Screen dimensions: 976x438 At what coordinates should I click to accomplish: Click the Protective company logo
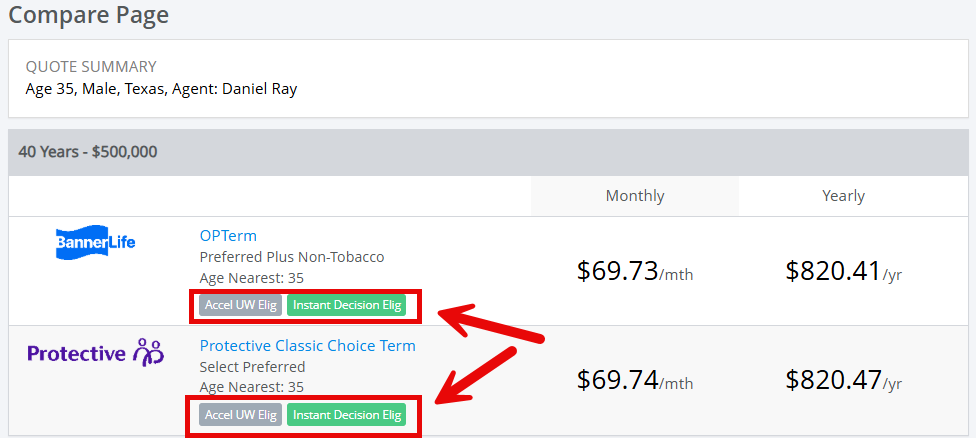tap(96, 353)
